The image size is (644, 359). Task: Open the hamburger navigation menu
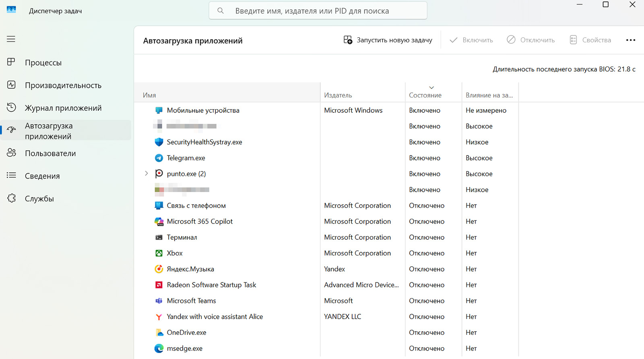11,39
